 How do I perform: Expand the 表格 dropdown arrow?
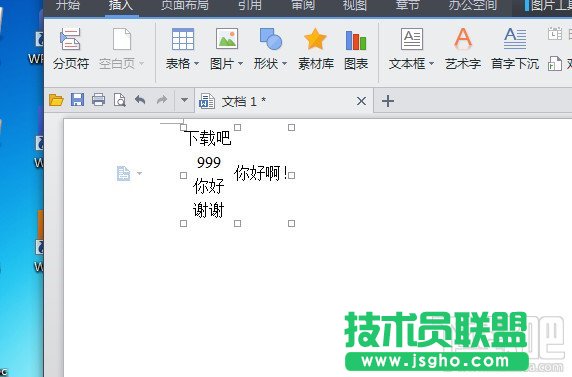click(x=196, y=64)
